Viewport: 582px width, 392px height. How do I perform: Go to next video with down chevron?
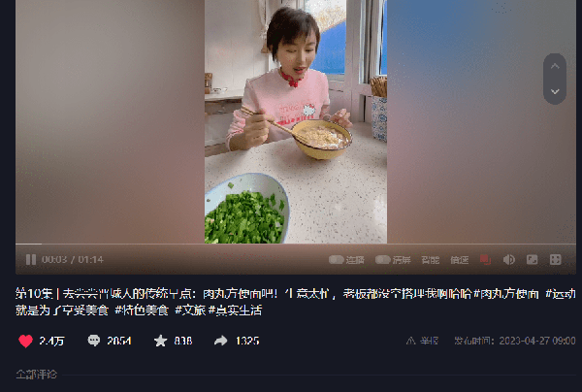555,91
